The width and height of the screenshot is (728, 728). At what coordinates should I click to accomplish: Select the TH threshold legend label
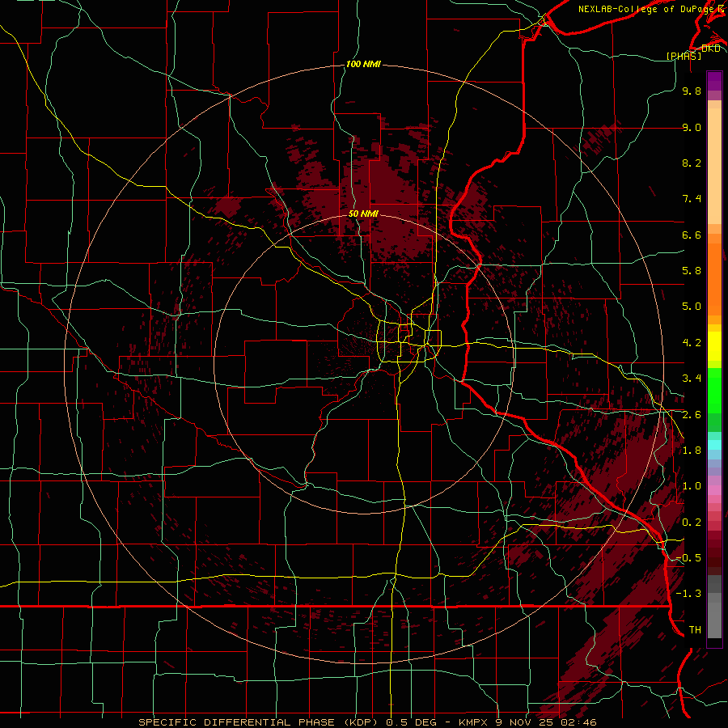[x=695, y=630]
